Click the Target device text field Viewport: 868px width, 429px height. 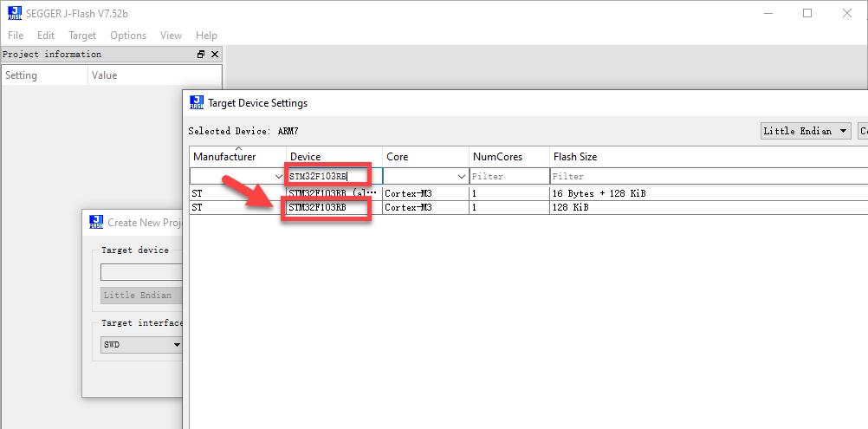pyautogui.click(x=142, y=272)
